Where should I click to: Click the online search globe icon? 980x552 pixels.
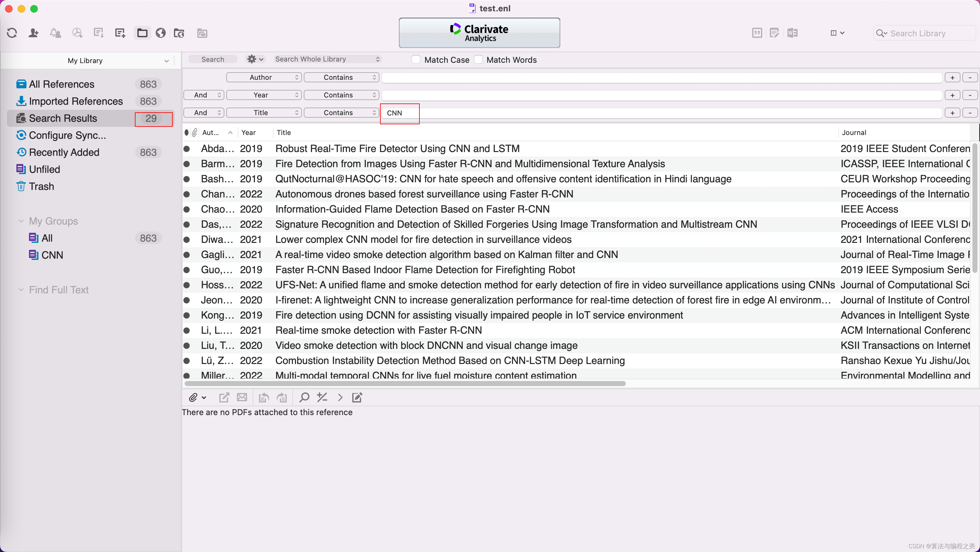pyautogui.click(x=160, y=33)
